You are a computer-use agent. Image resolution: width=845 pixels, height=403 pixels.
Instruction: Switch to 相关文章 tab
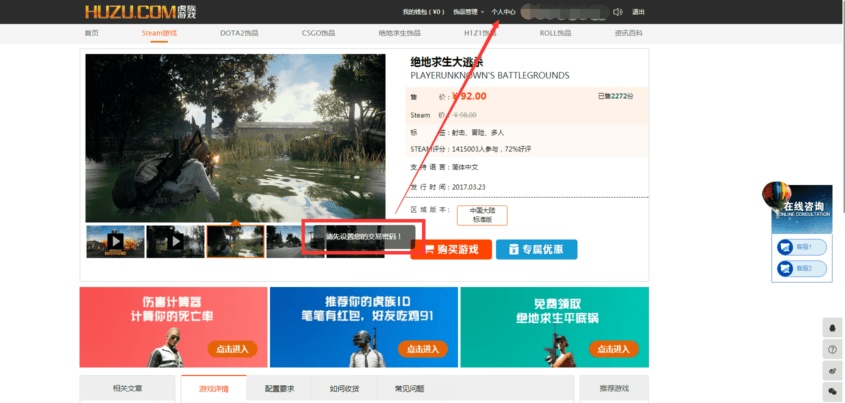[x=128, y=388]
